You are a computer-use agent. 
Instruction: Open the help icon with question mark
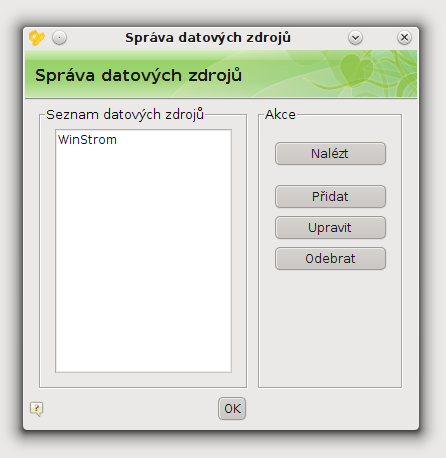tap(37, 409)
